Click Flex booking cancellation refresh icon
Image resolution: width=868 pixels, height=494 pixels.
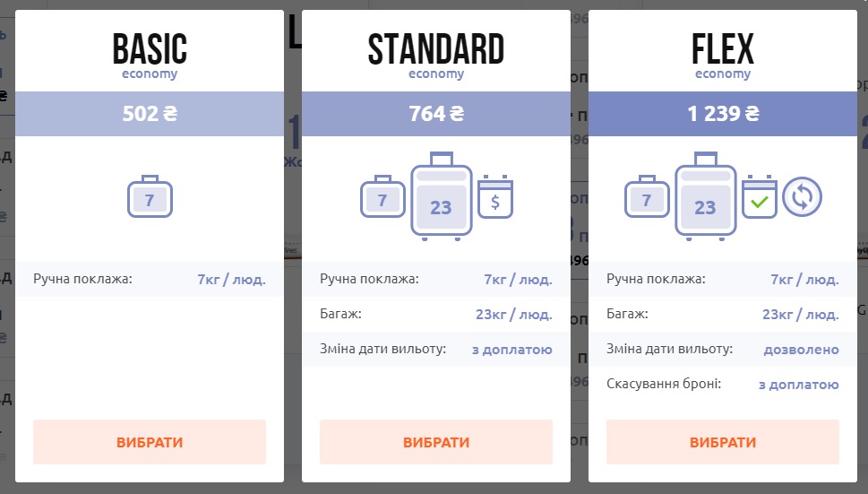[x=802, y=197]
